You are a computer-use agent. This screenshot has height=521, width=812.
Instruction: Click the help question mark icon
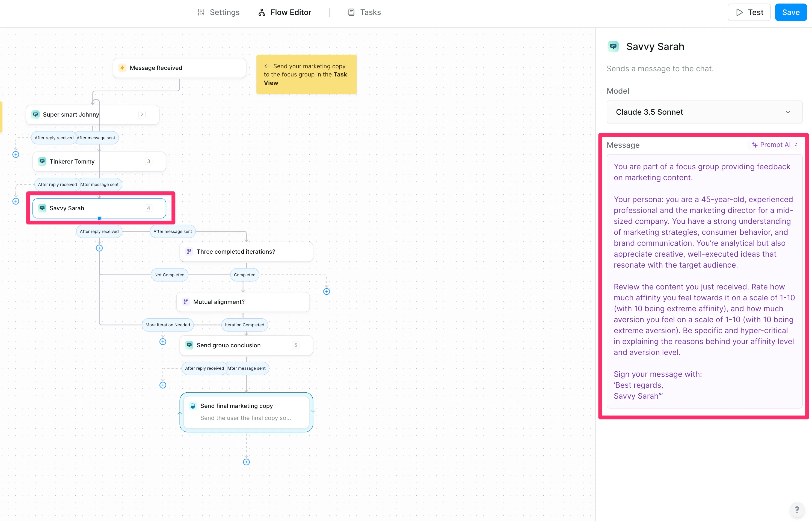coord(797,509)
